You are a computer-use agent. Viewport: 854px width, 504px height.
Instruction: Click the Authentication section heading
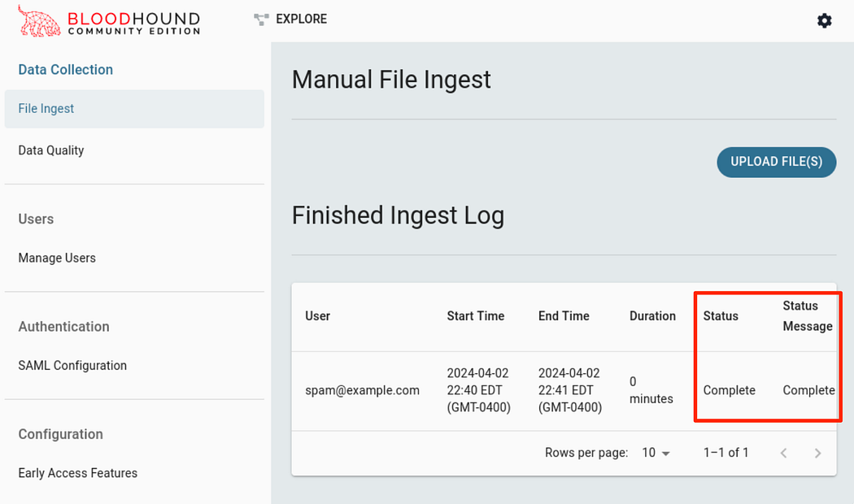(x=63, y=327)
